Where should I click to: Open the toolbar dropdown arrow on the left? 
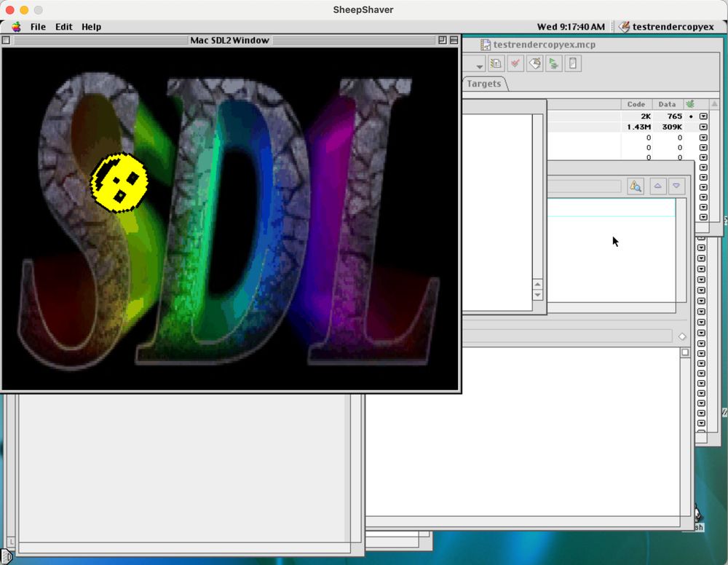[x=478, y=66]
